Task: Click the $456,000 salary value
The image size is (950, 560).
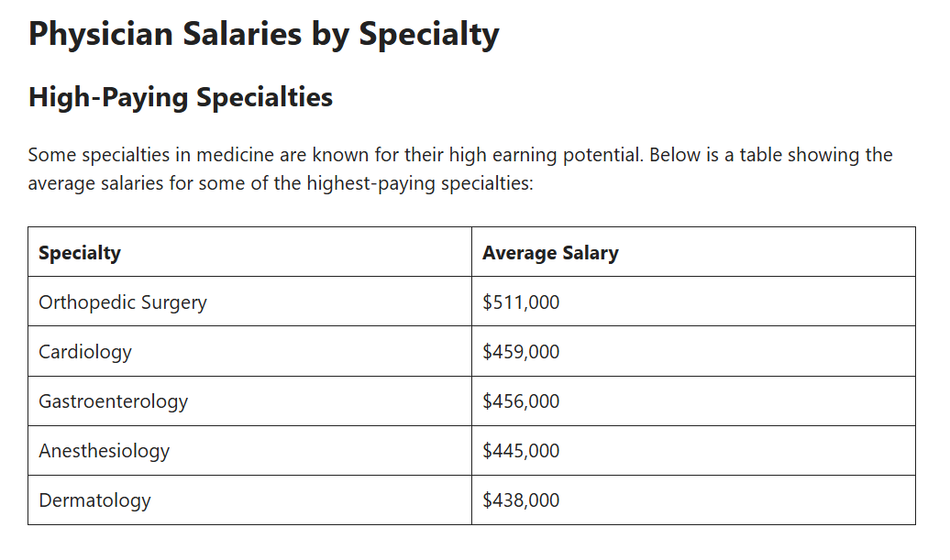Action: [521, 401]
